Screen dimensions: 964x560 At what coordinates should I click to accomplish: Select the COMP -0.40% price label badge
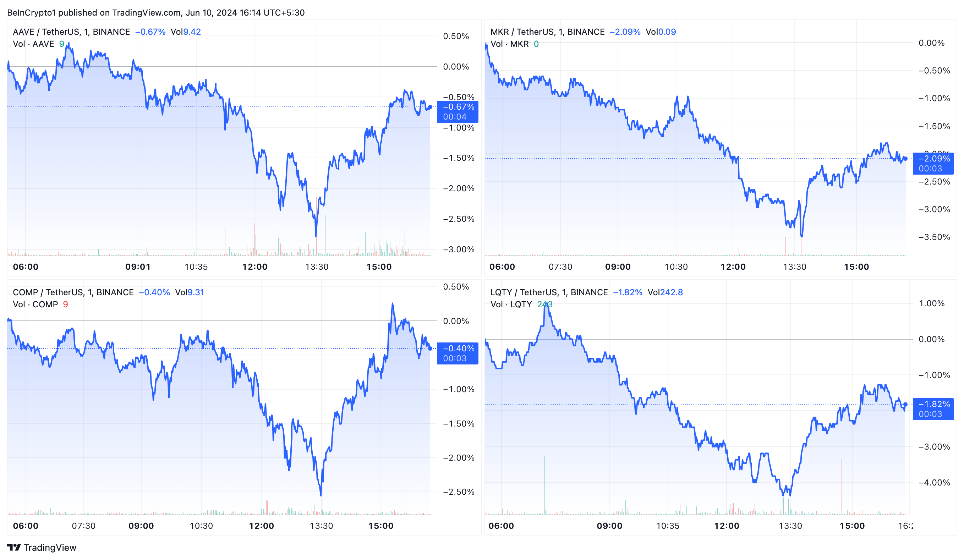pyautogui.click(x=458, y=353)
